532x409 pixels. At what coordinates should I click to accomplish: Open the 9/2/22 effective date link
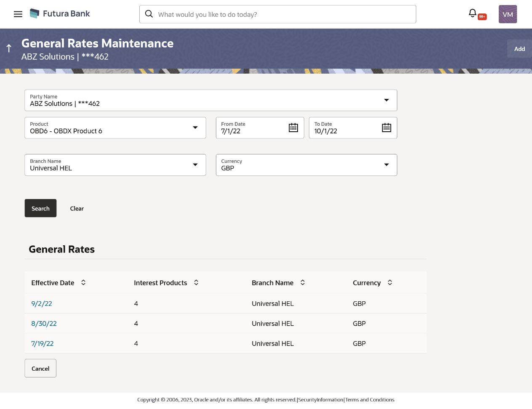(42, 304)
